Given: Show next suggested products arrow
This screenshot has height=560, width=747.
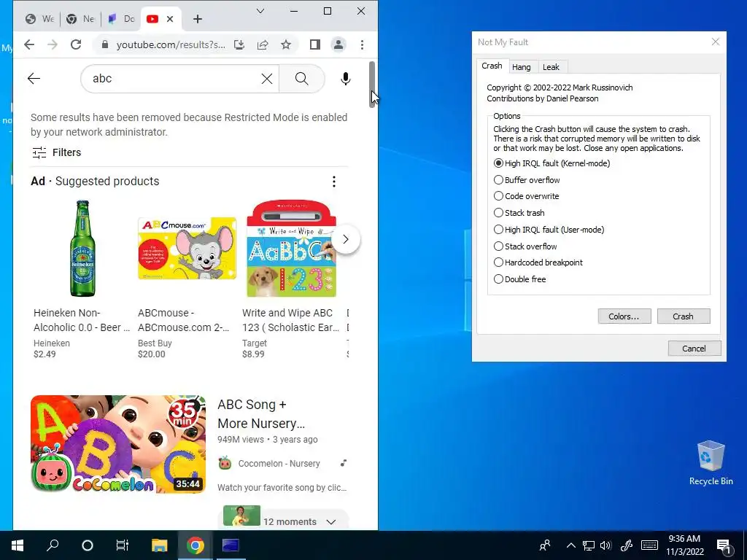Looking at the screenshot, I should click(346, 239).
